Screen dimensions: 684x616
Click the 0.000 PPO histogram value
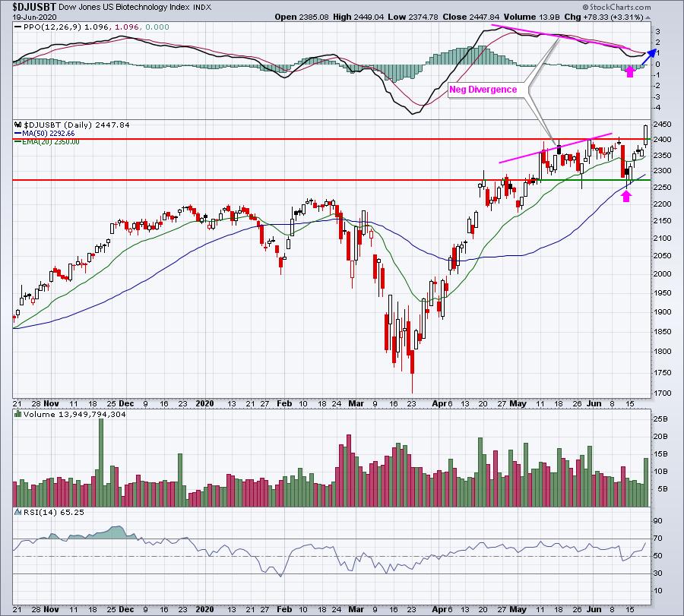pos(157,27)
